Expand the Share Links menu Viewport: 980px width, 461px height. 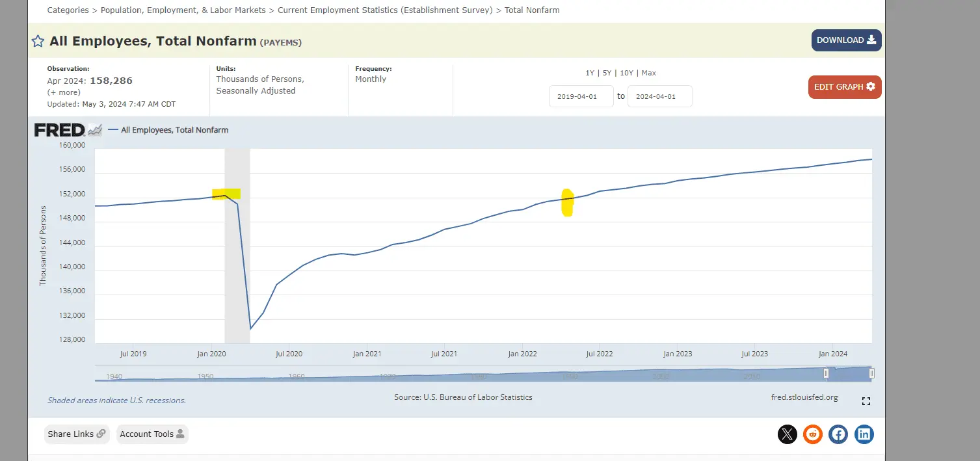pos(77,434)
